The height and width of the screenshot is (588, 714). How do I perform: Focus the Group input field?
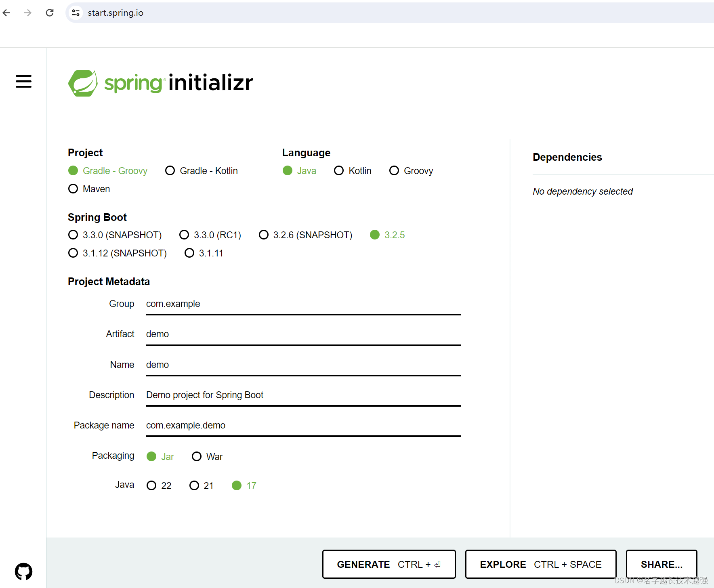coord(303,304)
